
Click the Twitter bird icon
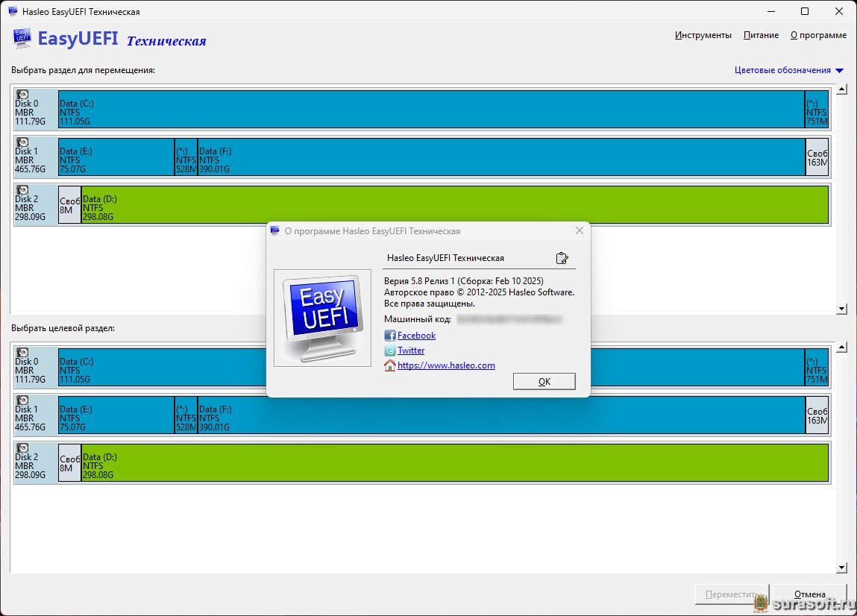(x=389, y=351)
